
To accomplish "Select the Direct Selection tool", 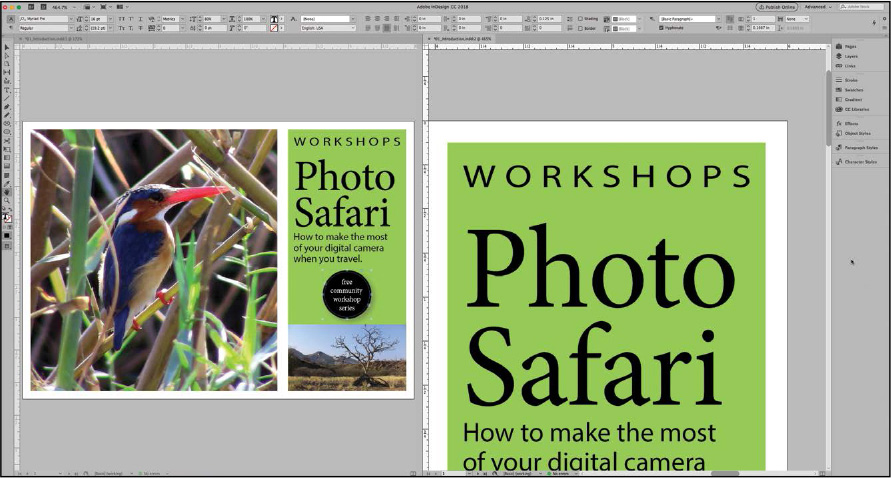I will pyautogui.click(x=7, y=56).
